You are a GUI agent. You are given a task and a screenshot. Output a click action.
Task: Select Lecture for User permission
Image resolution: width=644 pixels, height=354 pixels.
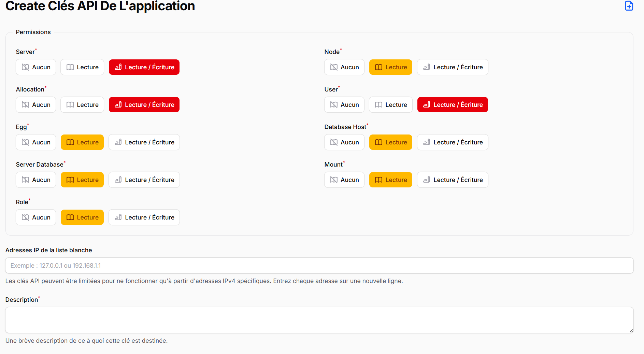[x=390, y=104]
